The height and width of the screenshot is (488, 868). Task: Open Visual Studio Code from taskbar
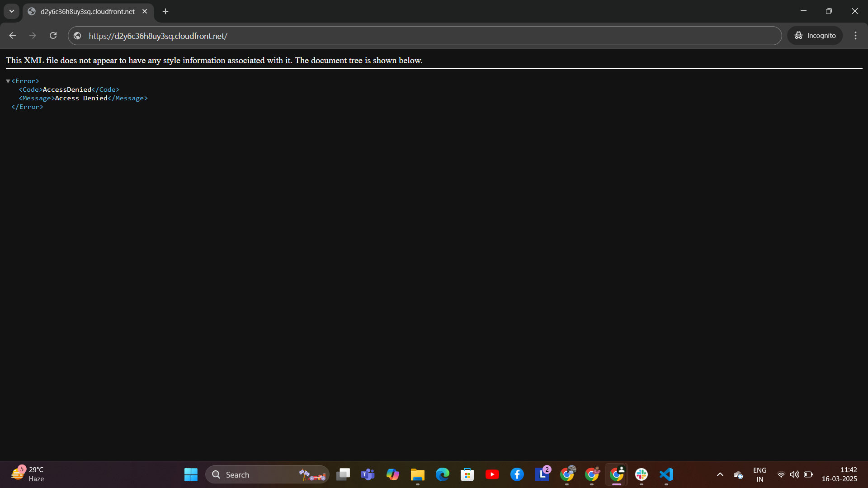[666, 474]
